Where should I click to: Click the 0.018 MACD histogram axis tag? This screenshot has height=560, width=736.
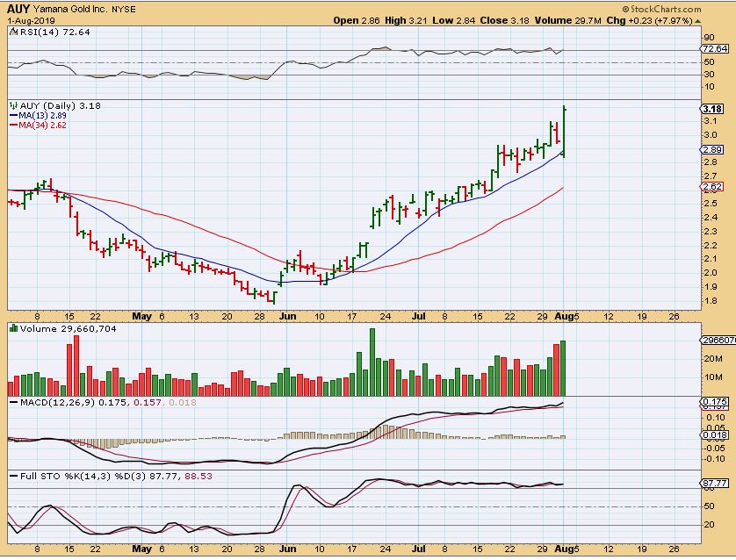715,435
